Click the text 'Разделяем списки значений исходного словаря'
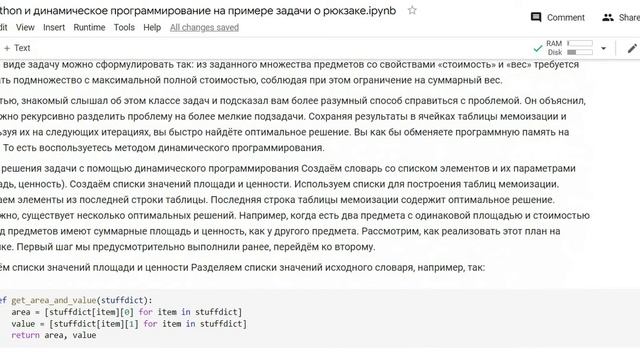The height and width of the screenshot is (360, 640). [x=302, y=267]
